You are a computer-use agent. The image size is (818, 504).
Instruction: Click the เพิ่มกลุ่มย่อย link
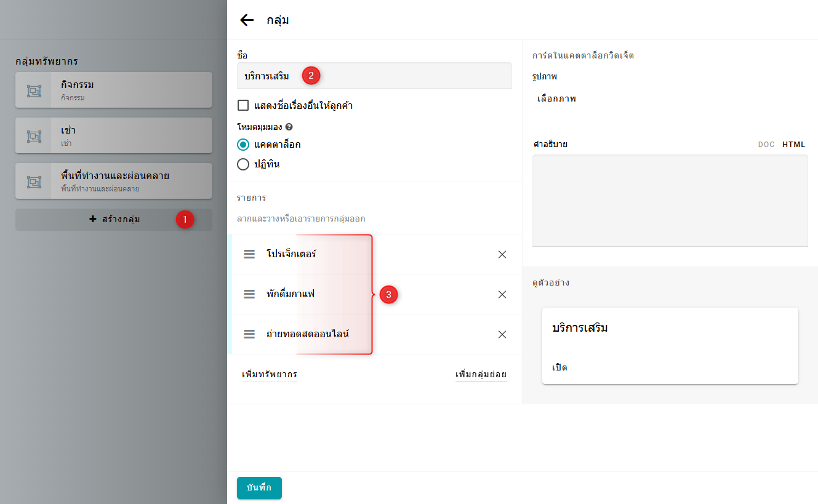tap(481, 374)
